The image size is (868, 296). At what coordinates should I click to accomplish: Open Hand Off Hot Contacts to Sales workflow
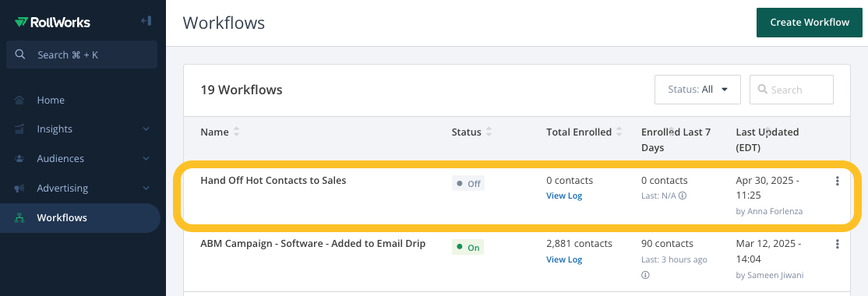coord(273,180)
